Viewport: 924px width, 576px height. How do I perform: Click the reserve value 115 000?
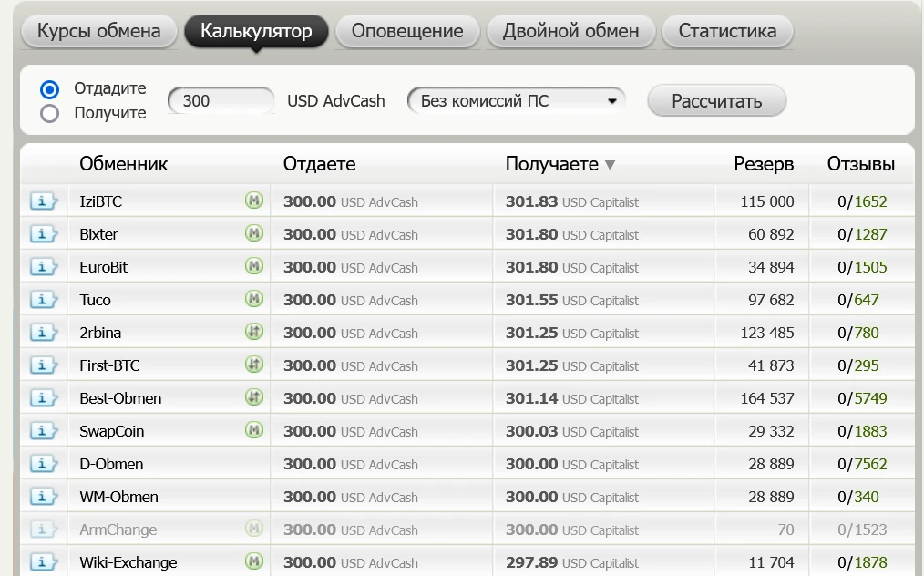[x=766, y=201]
